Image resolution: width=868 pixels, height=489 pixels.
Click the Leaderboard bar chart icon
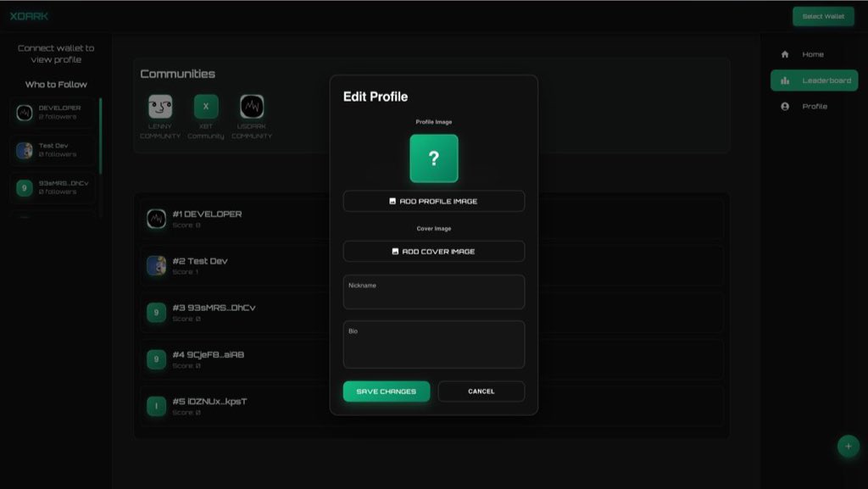coord(784,81)
